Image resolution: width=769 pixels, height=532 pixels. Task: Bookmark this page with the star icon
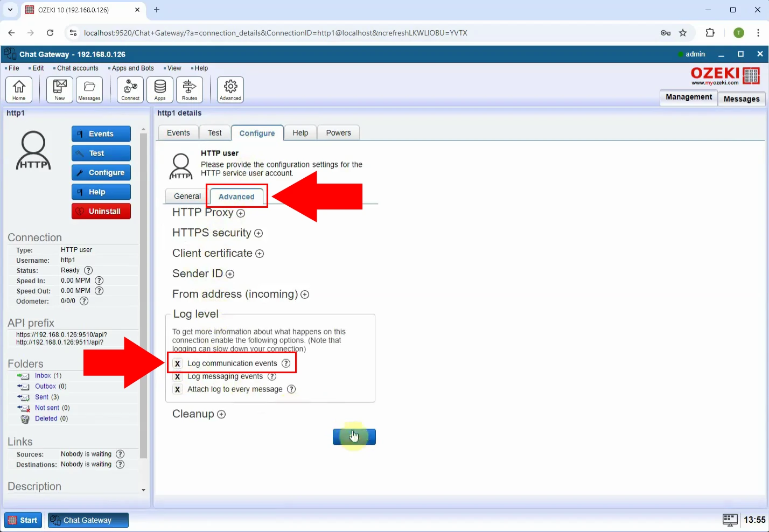[683, 33]
